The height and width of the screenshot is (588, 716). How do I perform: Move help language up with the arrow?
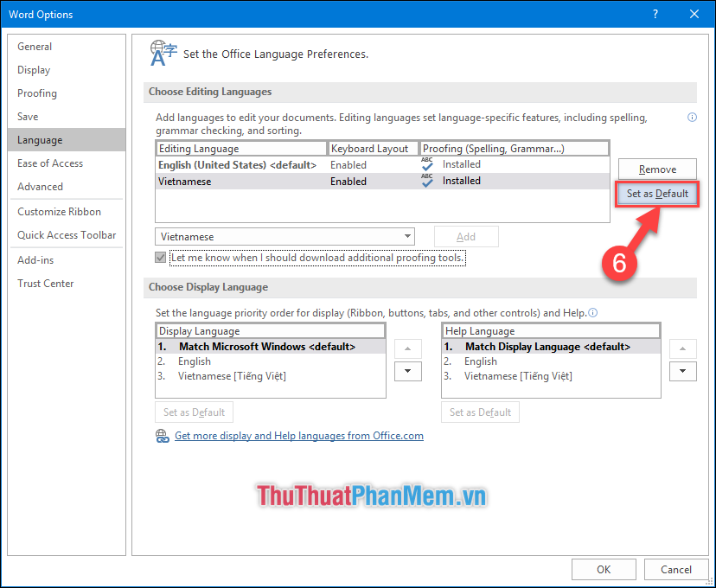tap(682, 348)
